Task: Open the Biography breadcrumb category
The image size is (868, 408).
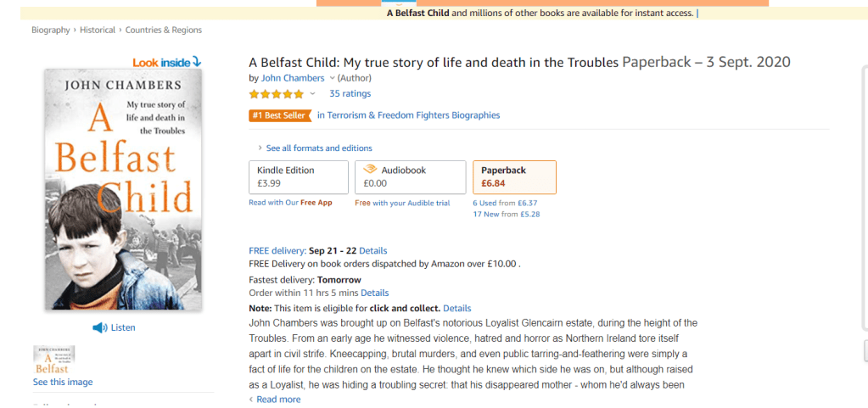Action: pos(51,30)
